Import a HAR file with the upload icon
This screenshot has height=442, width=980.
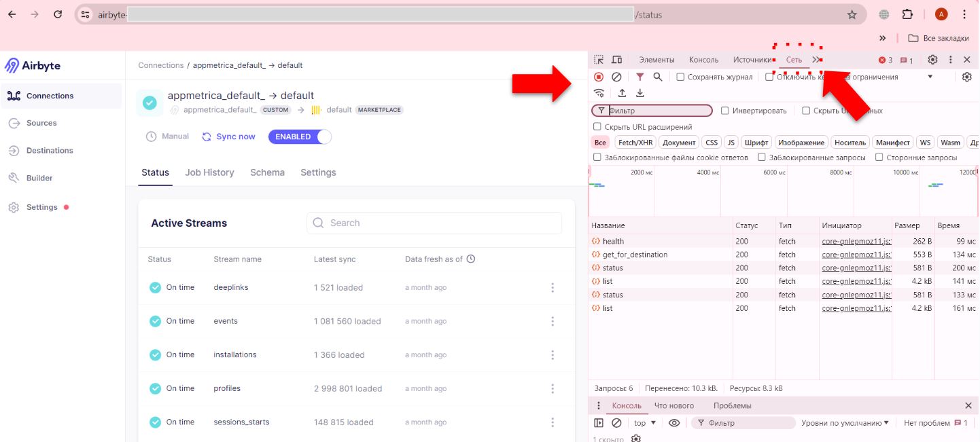(622, 93)
